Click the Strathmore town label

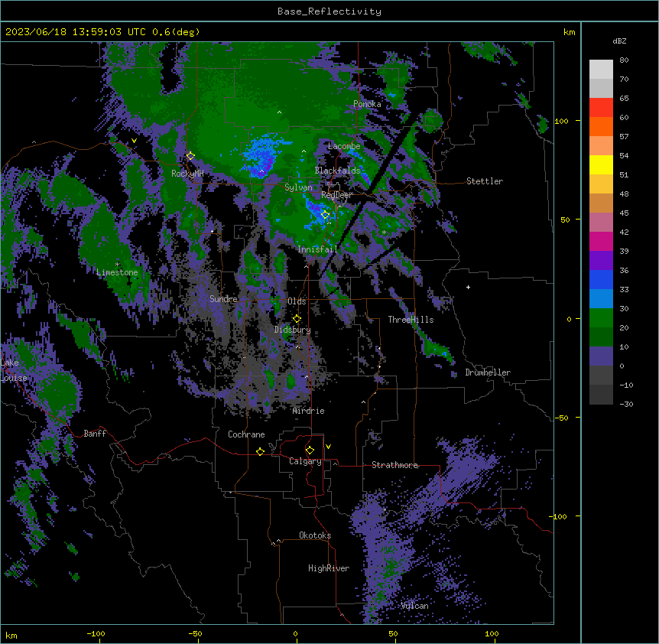(x=394, y=465)
